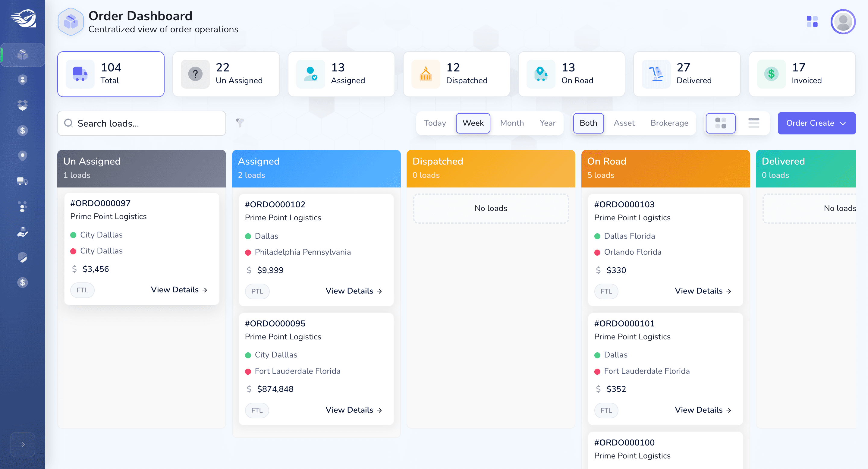868x469 pixels.
Task: Open the apps grid icon in header
Action: point(812,22)
